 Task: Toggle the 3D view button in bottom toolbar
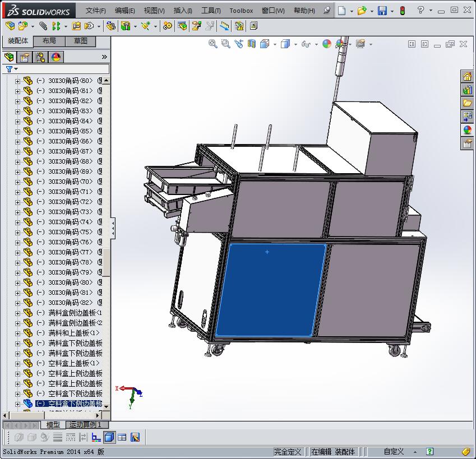point(109,437)
